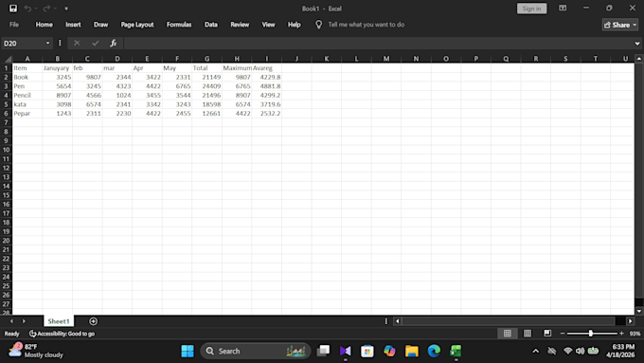Click the zoom out minus button

563,334
